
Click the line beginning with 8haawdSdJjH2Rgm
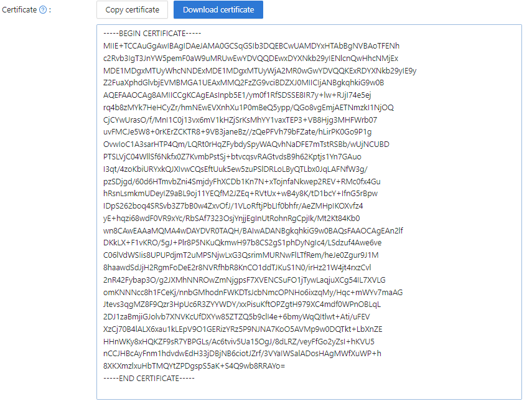pos(237,268)
